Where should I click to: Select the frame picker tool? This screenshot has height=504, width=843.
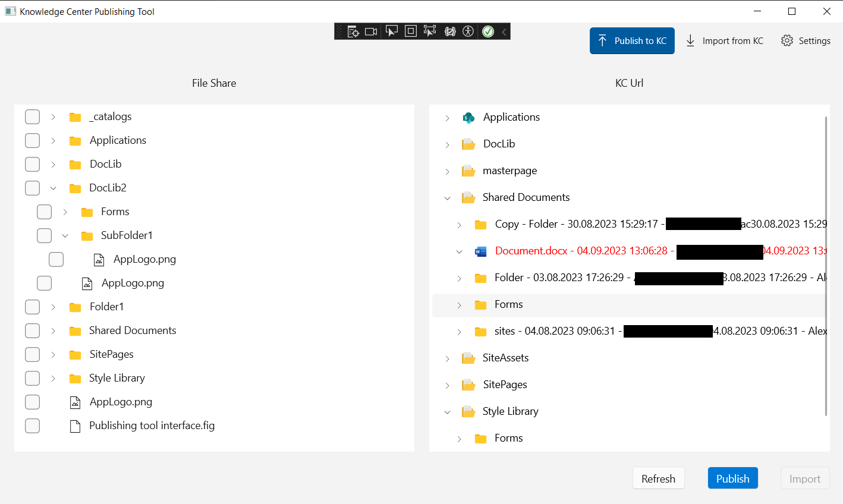pyautogui.click(x=430, y=31)
